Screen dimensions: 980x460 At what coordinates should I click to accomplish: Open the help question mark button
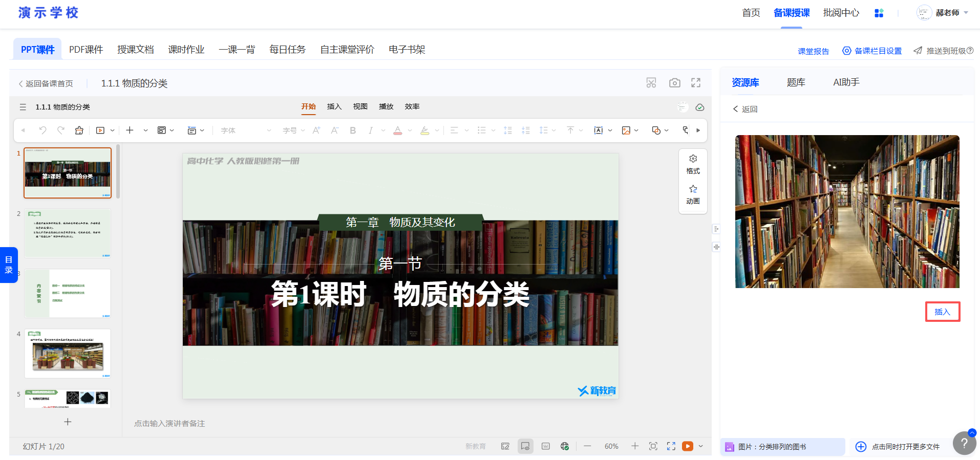click(964, 443)
